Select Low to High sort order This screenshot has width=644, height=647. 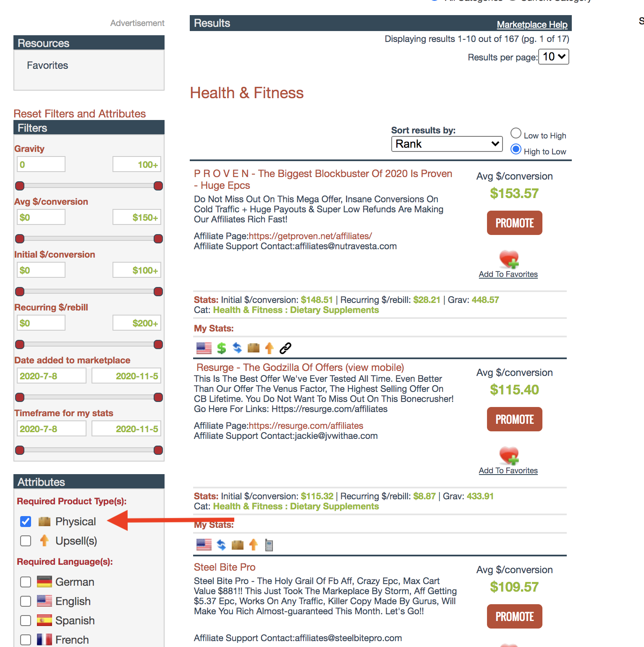pos(516,133)
